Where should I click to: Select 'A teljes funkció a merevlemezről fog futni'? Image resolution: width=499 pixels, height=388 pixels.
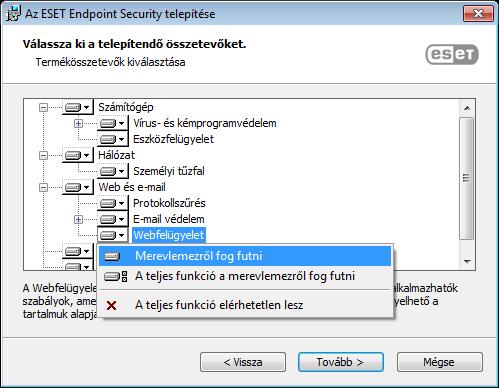click(x=245, y=276)
